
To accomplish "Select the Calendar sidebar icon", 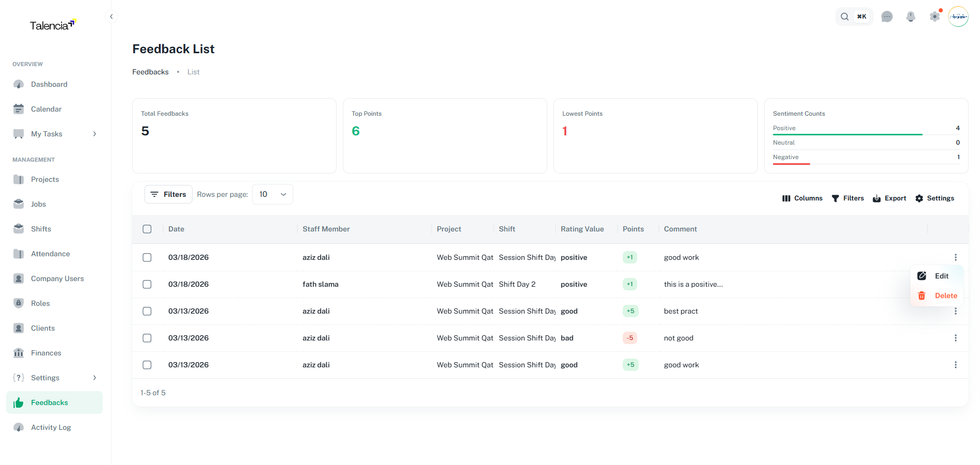I will point(19,109).
